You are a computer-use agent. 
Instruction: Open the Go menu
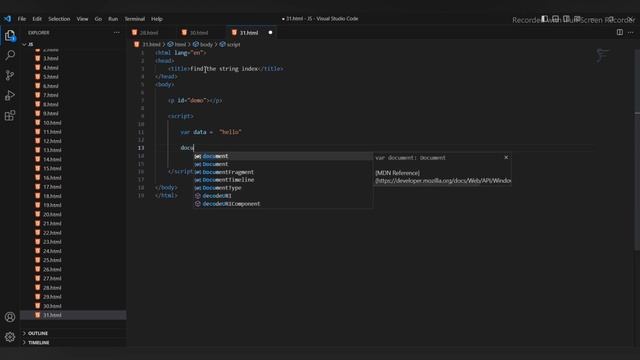tap(98, 19)
